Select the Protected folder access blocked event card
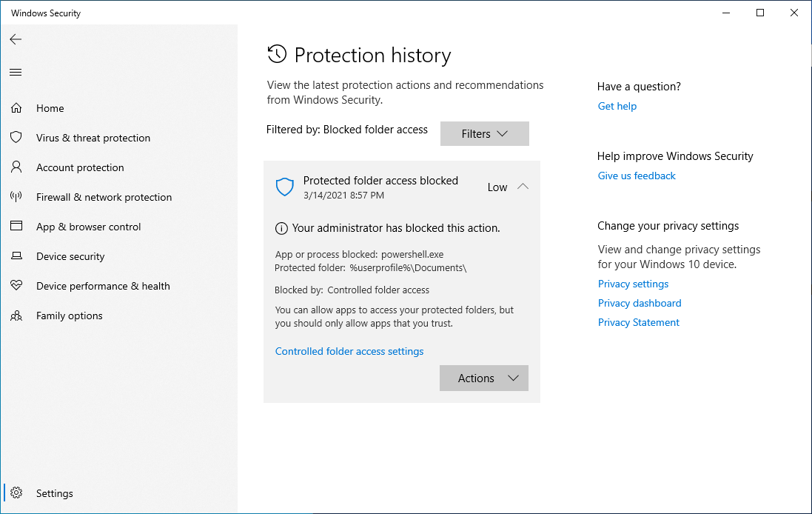The height and width of the screenshot is (514, 812). (x=380, y=180)
